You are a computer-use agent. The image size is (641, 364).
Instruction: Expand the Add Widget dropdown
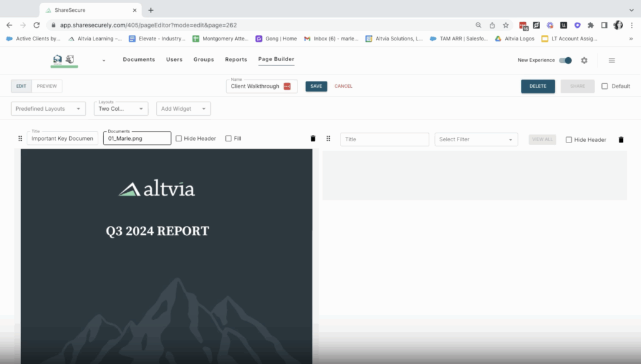pos(184,109)
